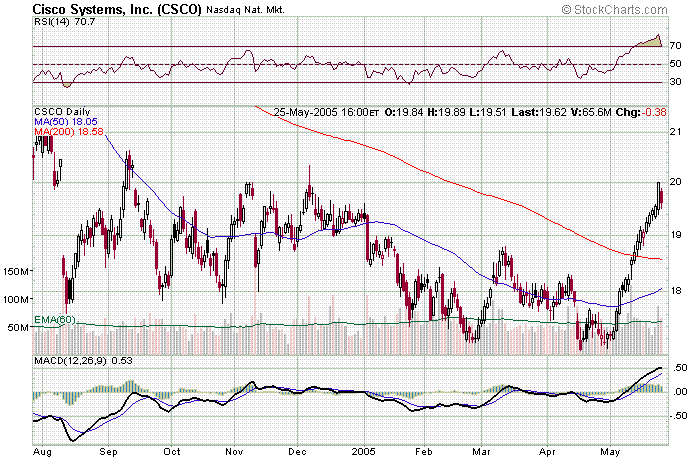Click the MACD(12,26,9) 0.53 label
Image resolution: width=700 pixels, height=462 pixels.
(x=83, y=360)
